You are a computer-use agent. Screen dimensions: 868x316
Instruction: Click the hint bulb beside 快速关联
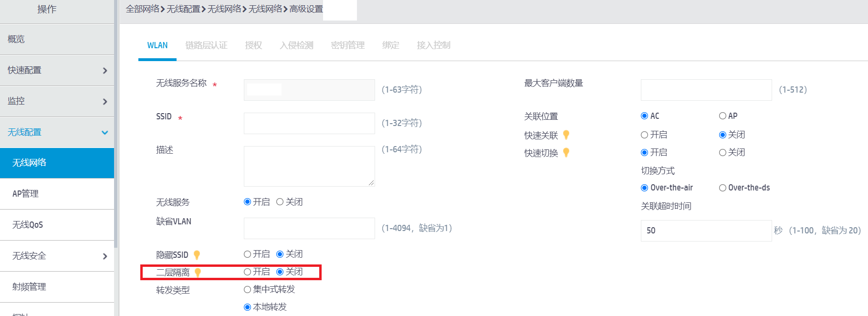click(x=566, y=135)
